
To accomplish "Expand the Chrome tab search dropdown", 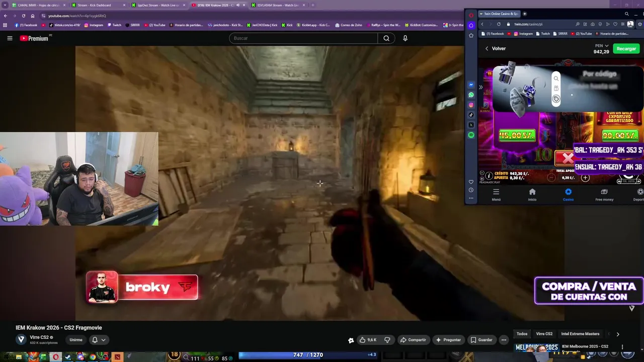I will [x=5, y=5].
